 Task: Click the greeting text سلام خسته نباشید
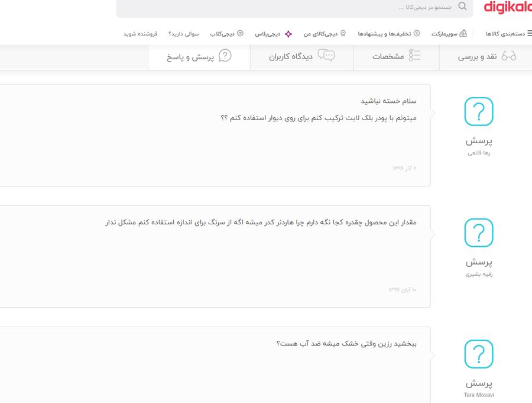(x=388, y=101)
